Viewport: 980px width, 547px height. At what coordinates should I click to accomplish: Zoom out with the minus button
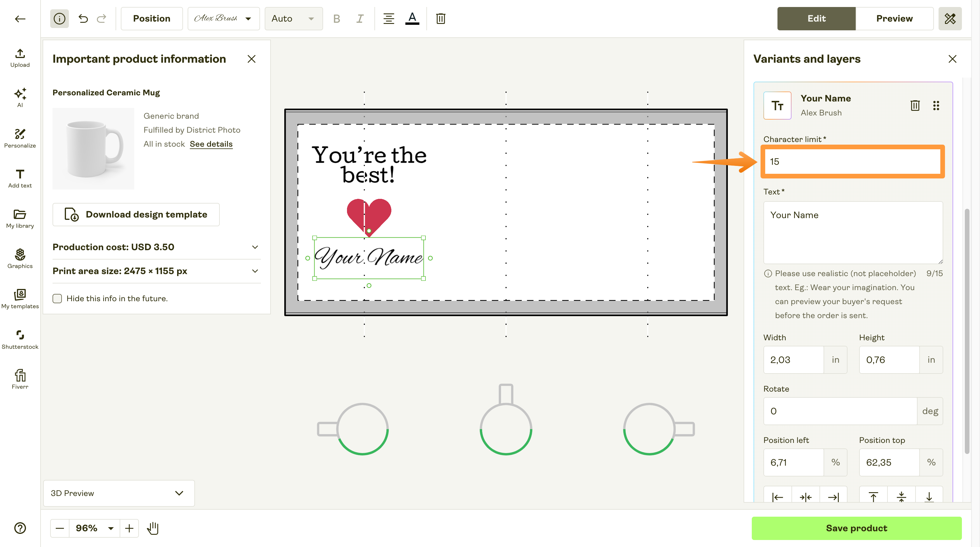click(60, 528)
